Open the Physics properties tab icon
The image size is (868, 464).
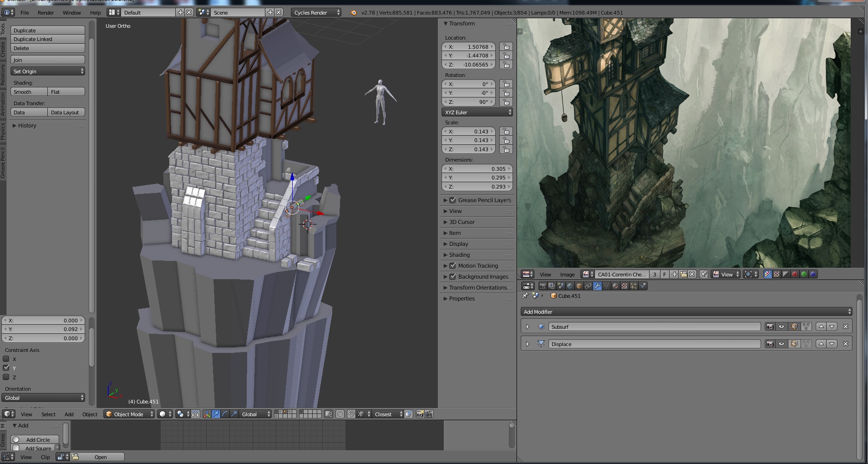point(643,286)
